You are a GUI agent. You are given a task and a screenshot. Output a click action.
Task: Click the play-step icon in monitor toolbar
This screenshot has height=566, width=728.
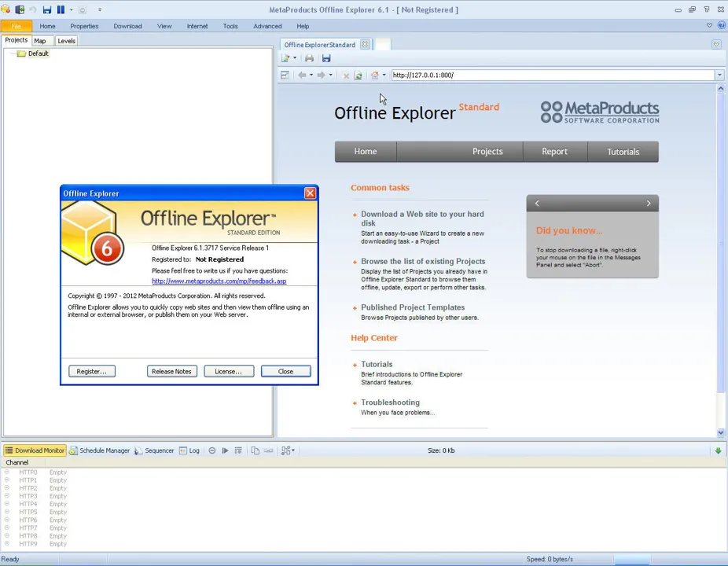(x=225, y=450)
